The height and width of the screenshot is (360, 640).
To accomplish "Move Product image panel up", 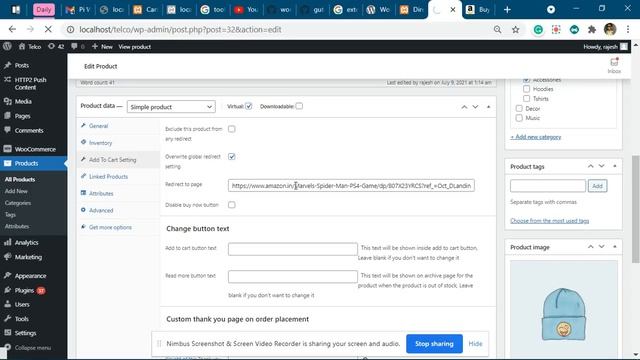I will click(591, 247).
